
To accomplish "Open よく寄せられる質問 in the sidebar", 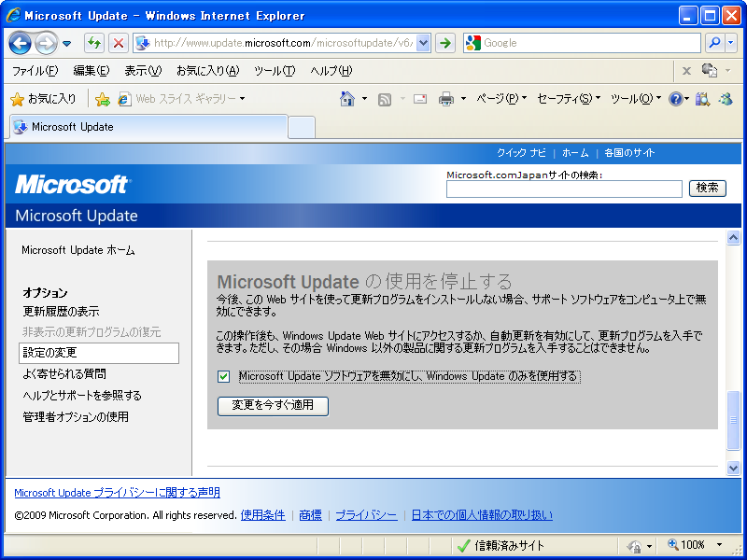I will [64, 374].
